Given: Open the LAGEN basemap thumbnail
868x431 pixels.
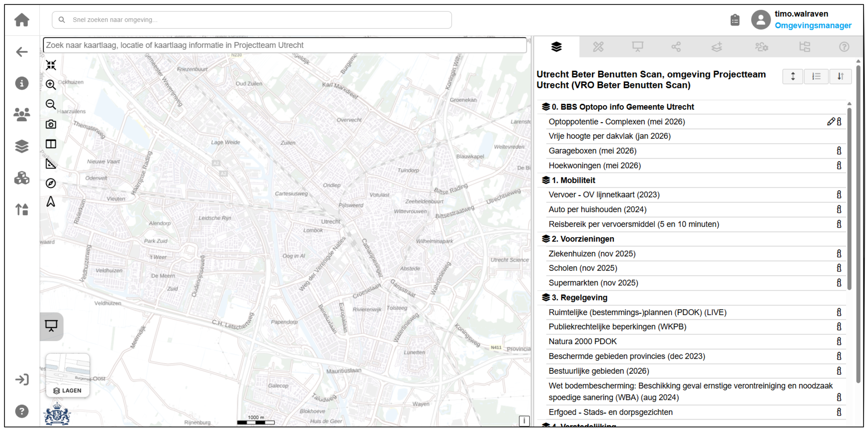Looking at the screenshot, I should 68,375.
